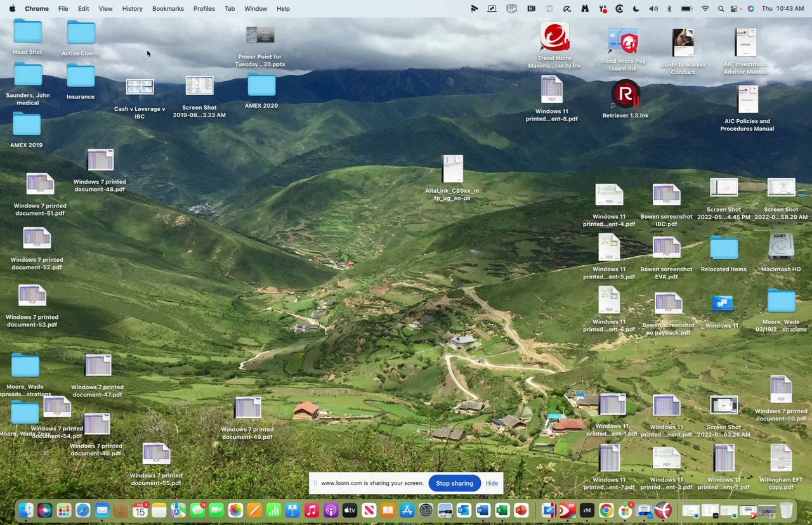Viewport: 812px width, 525px height.
Task: Launch Microsoft Outlook from the Dock
Action: [464, 510]
